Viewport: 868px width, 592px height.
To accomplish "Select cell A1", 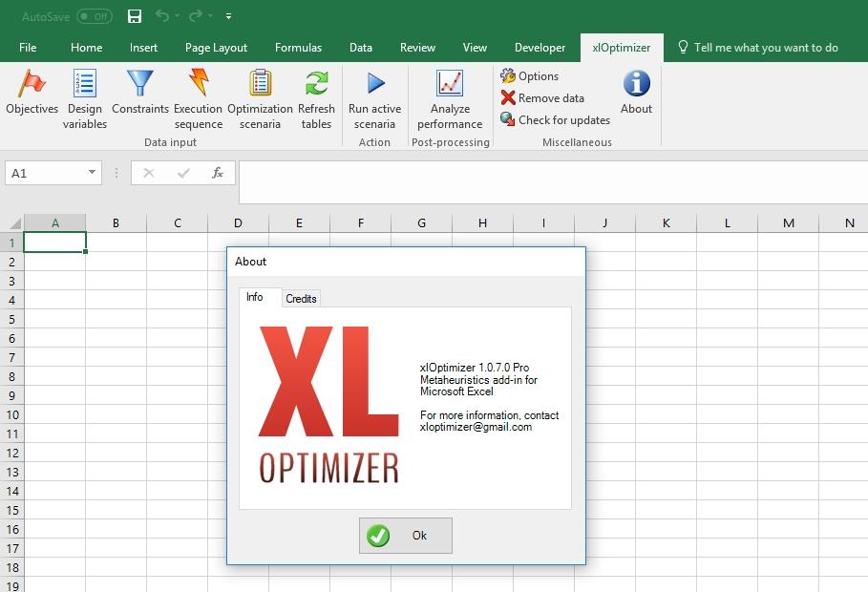I will pos(54,243).
